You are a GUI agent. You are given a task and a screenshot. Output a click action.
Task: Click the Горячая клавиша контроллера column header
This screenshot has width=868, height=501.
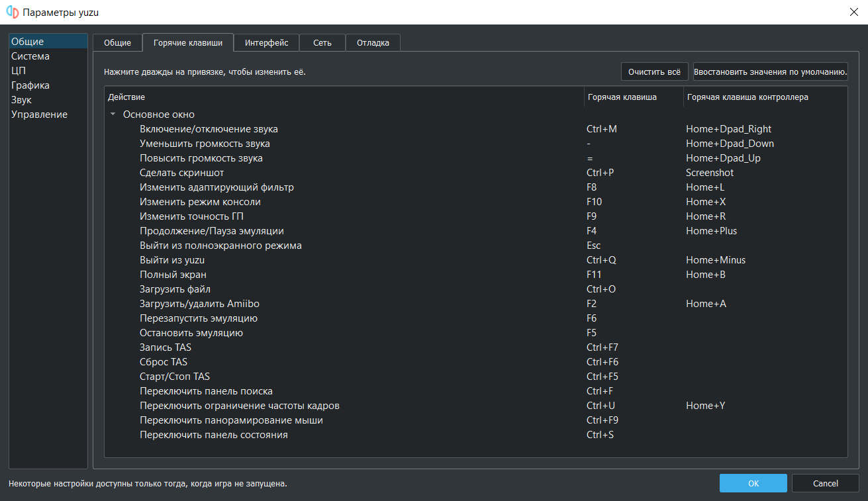pyautogui.click(x=765, y=97)
